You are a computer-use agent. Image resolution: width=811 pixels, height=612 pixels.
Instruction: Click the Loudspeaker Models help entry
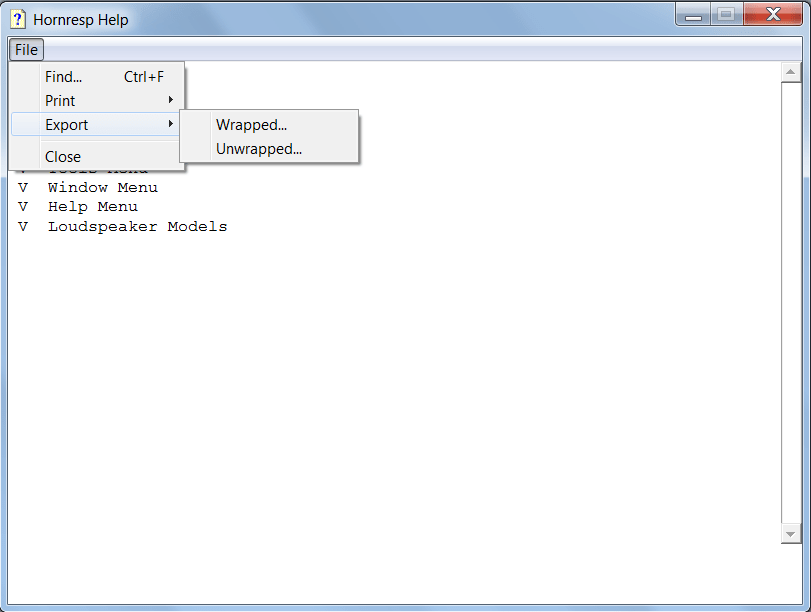tap(138, 227)
